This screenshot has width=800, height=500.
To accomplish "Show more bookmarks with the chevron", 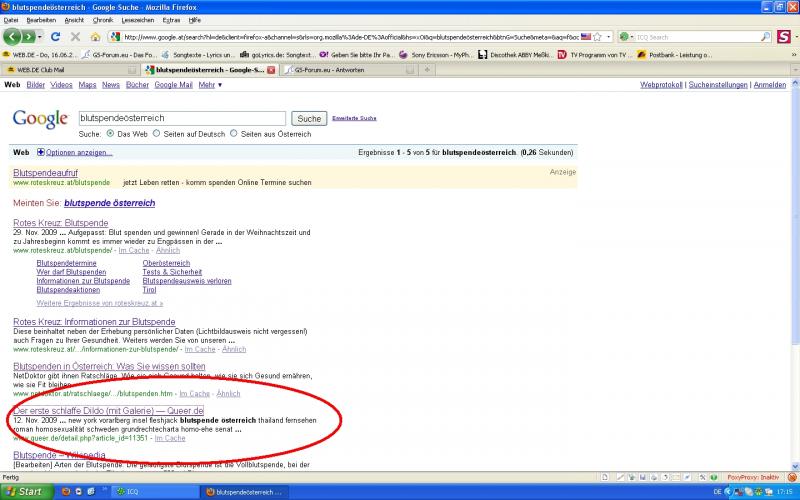I will coord(794,55).
